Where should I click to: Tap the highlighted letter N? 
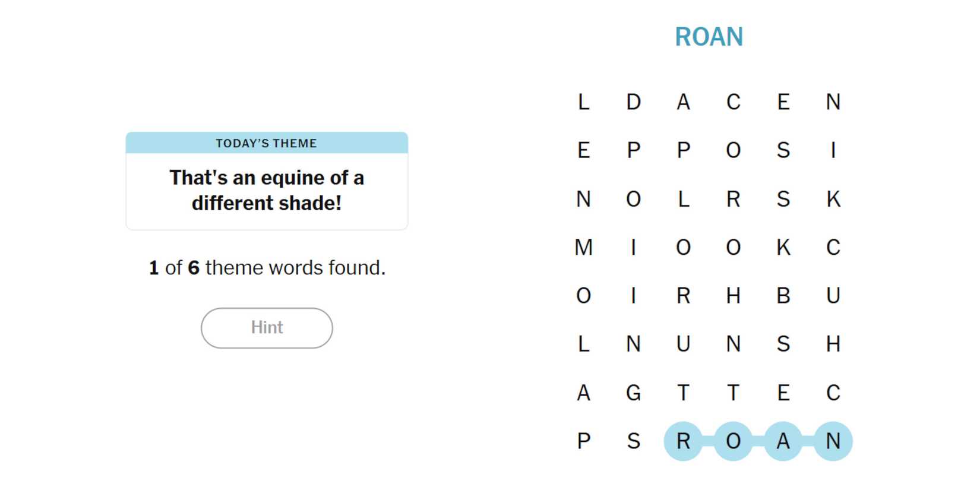point(833,441)
